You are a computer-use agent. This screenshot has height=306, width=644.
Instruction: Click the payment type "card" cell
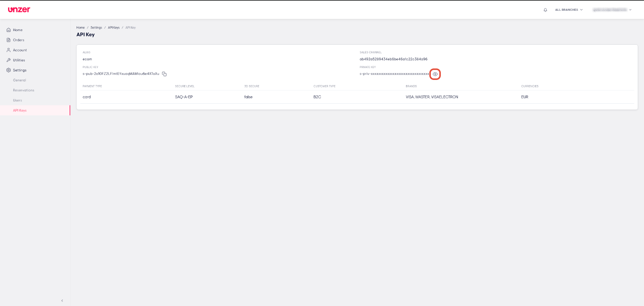[87, 97]
